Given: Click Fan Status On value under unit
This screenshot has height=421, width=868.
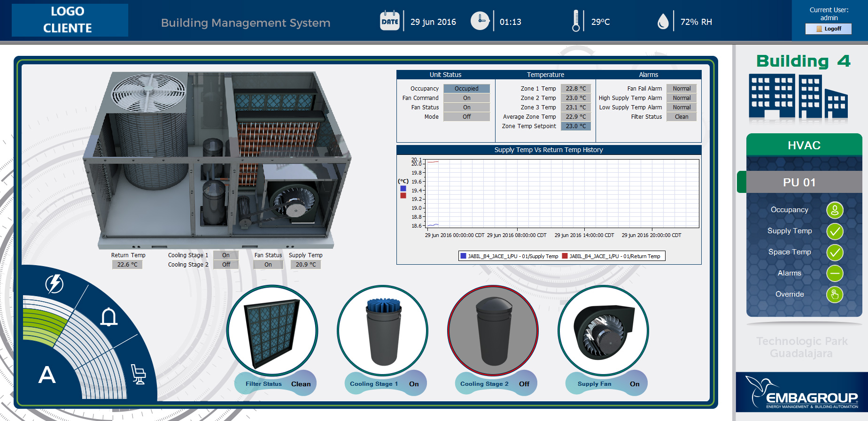Looking at the screenshot, I should click(x=268, y=265).
